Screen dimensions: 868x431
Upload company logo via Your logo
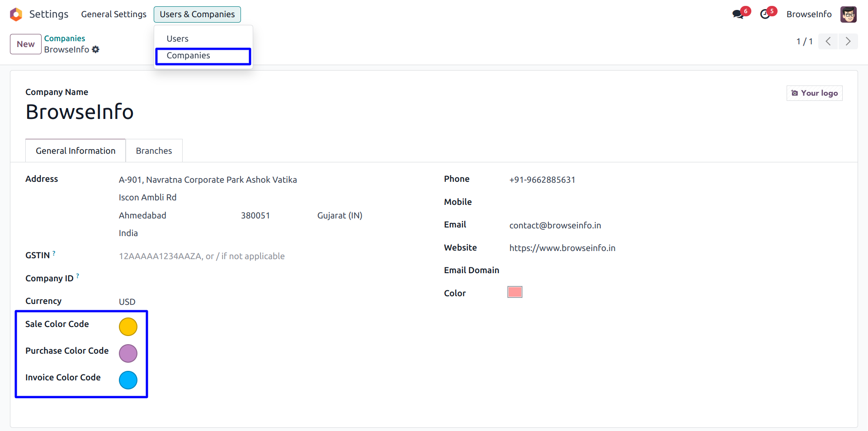coord(815,93)
